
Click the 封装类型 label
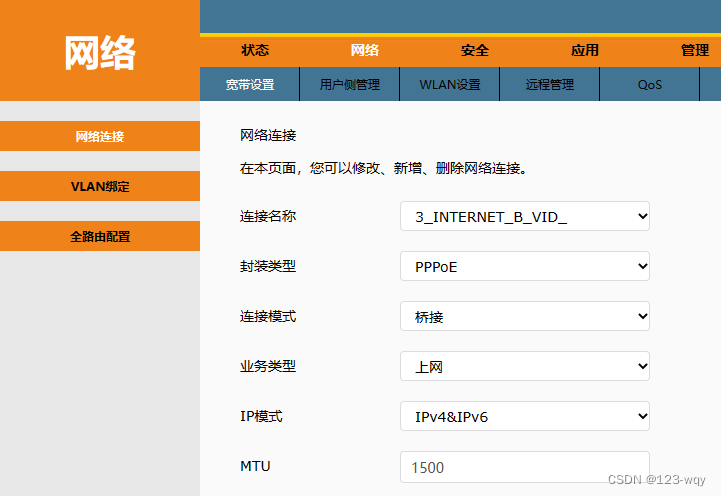(x=268, y=266)
